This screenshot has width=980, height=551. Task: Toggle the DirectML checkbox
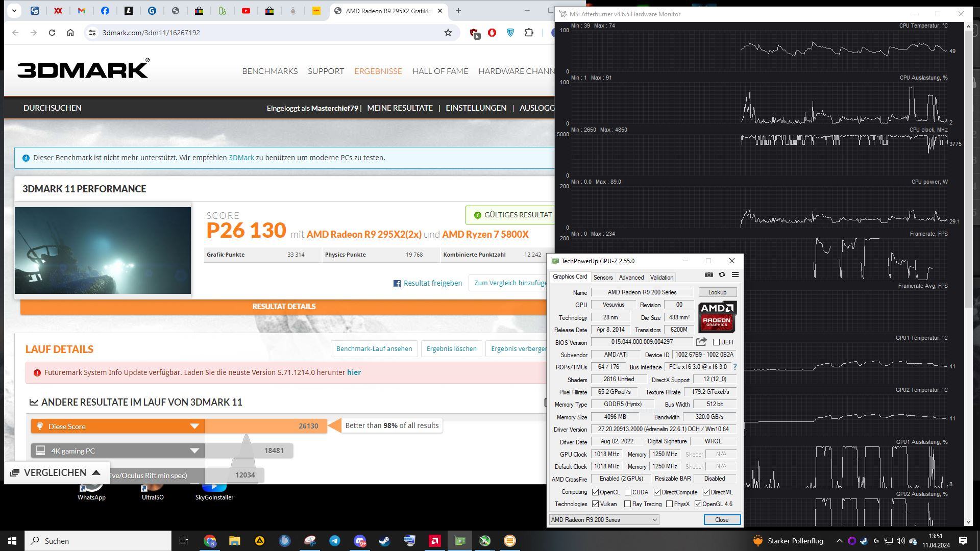(706, 492)
